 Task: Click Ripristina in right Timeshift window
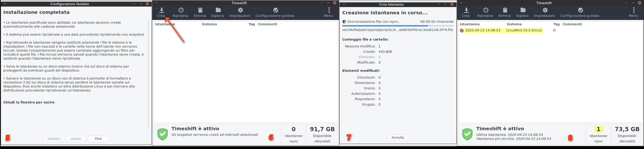[485, 12]
